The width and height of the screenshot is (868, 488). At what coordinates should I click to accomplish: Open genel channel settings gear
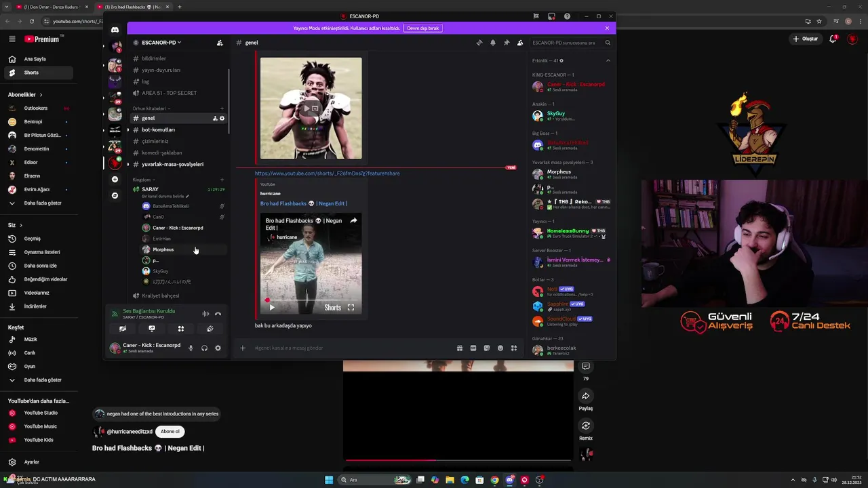[222, 119]
